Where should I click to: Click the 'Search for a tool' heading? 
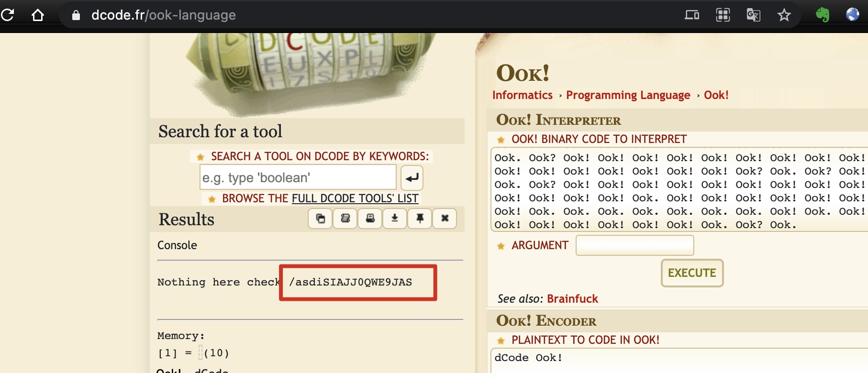pos(220,131)
